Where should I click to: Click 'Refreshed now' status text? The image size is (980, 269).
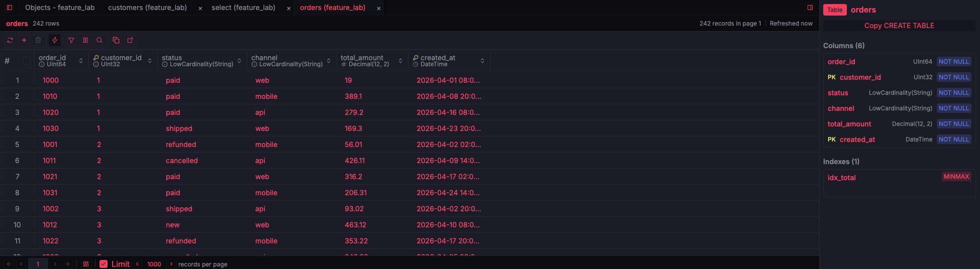point(791,24)
